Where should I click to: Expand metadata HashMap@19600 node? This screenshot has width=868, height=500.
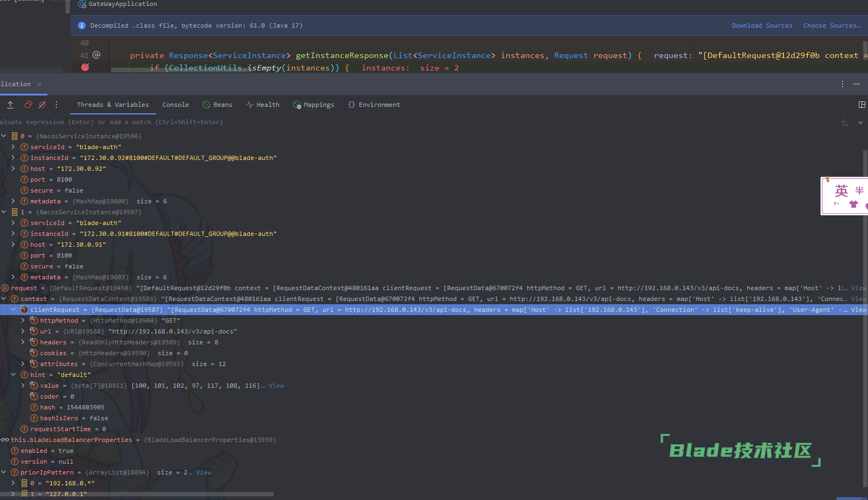click(x=13, y=201)
